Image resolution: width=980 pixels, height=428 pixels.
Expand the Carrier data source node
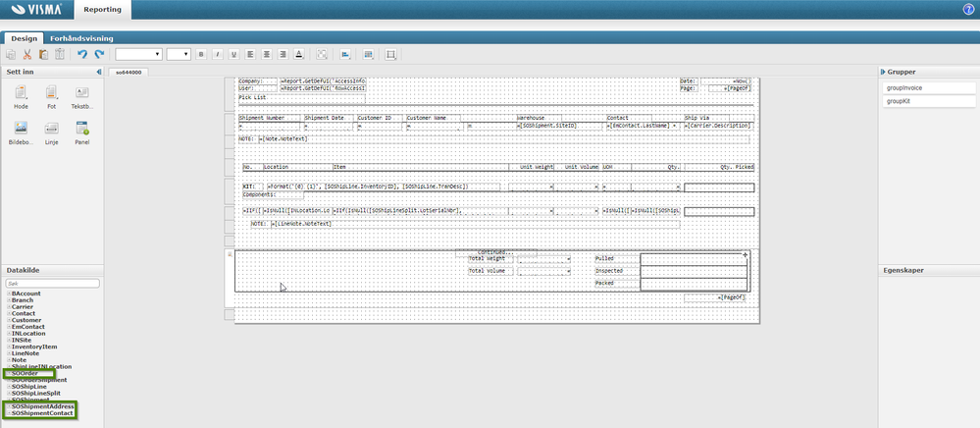click(x=9, y=306)
